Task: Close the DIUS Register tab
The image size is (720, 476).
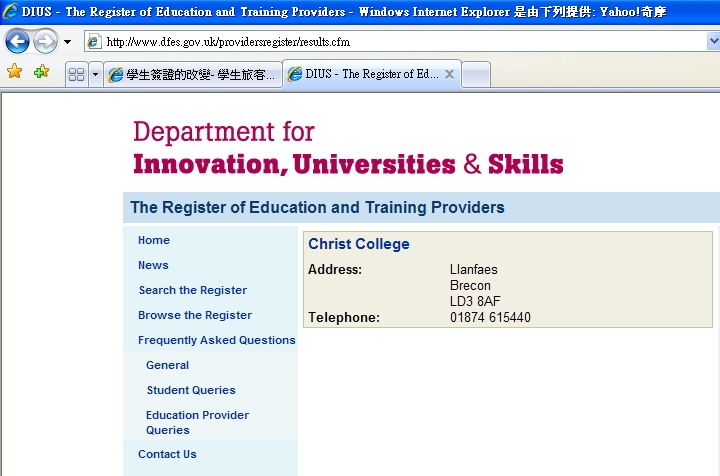Action: 450,74
